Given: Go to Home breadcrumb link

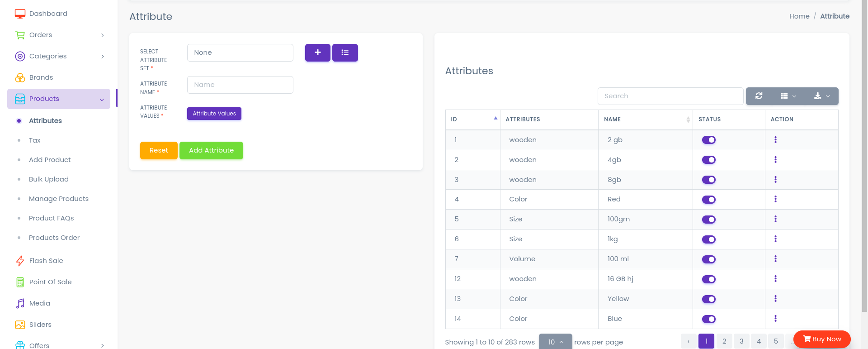Looking at the screenshot, I should click(x=799, y=16).
